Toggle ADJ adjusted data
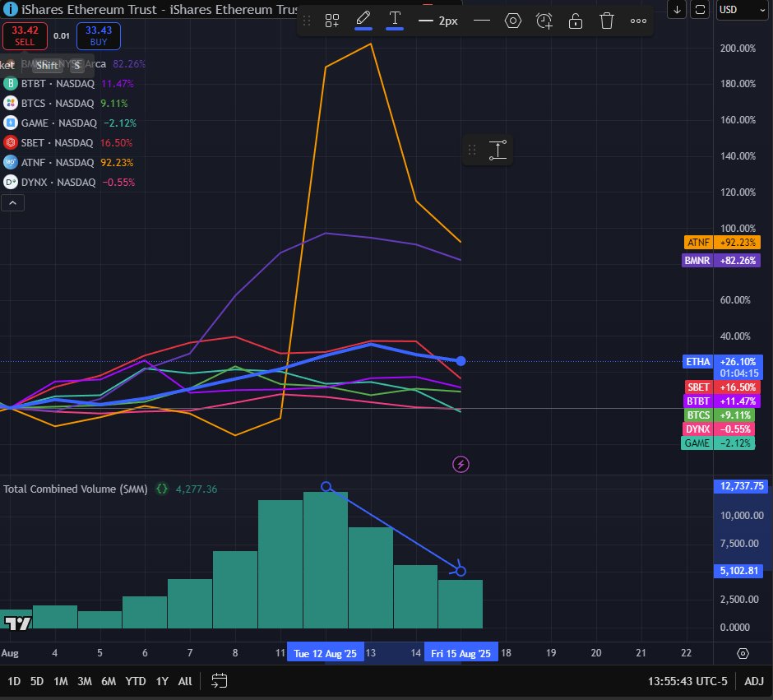 click(754, 681)
